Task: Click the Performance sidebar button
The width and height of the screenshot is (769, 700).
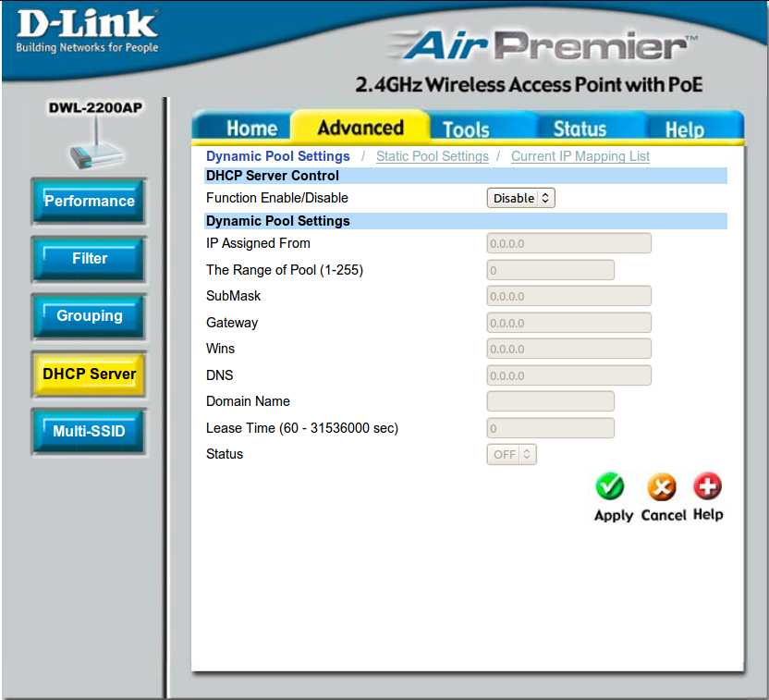Action: [90, 202]
